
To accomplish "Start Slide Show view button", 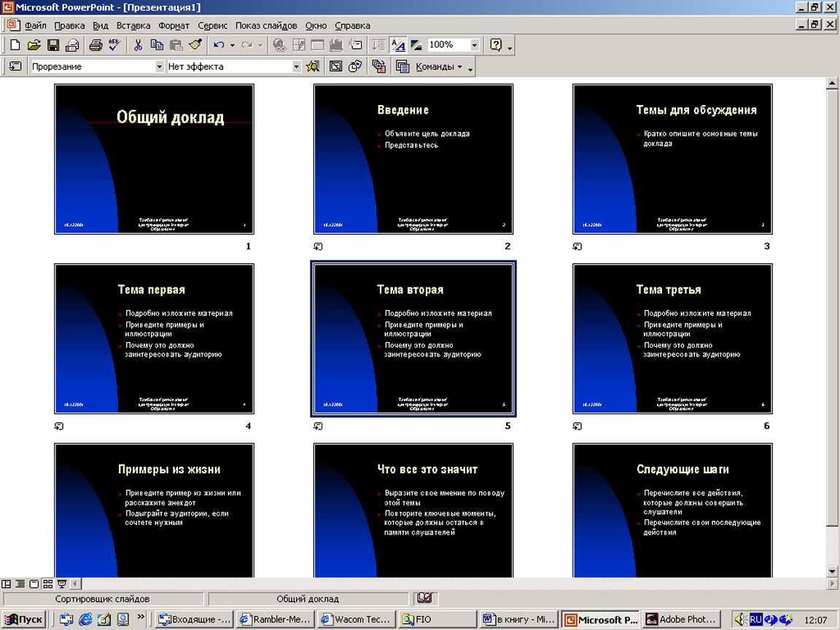I will point(61,583).
